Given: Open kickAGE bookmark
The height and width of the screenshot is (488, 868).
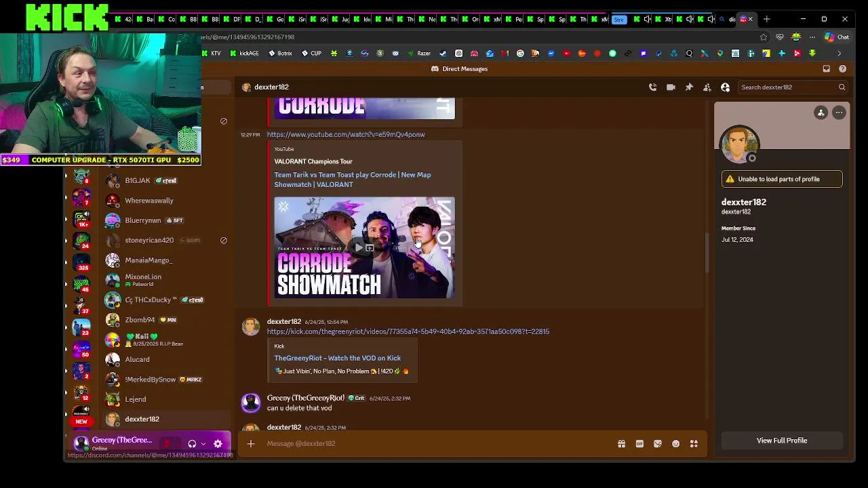Looking at the screenshot, I should (x=245, y=53).
